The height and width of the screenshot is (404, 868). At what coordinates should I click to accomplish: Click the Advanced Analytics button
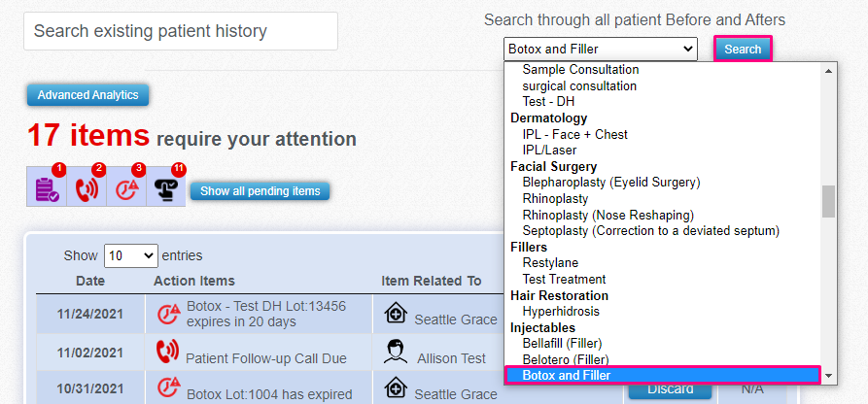(x=87, y=95)
